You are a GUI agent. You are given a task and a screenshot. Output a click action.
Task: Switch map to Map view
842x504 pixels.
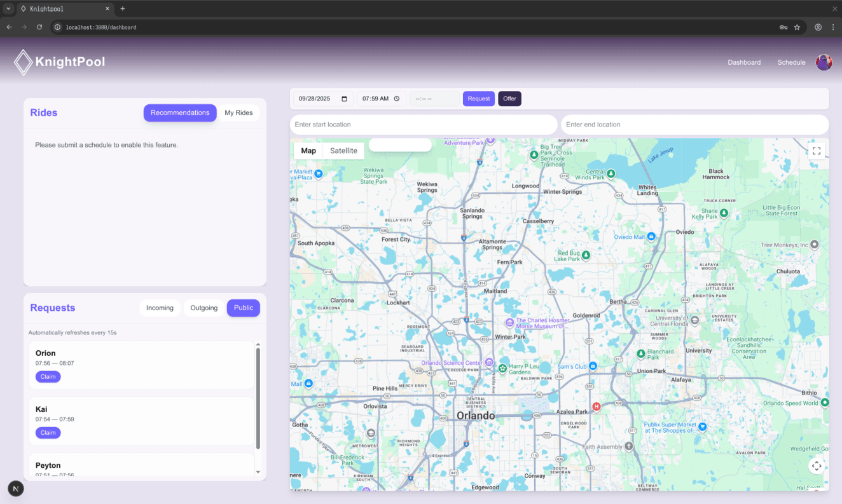pyautogui.click(x=308, y=151)
